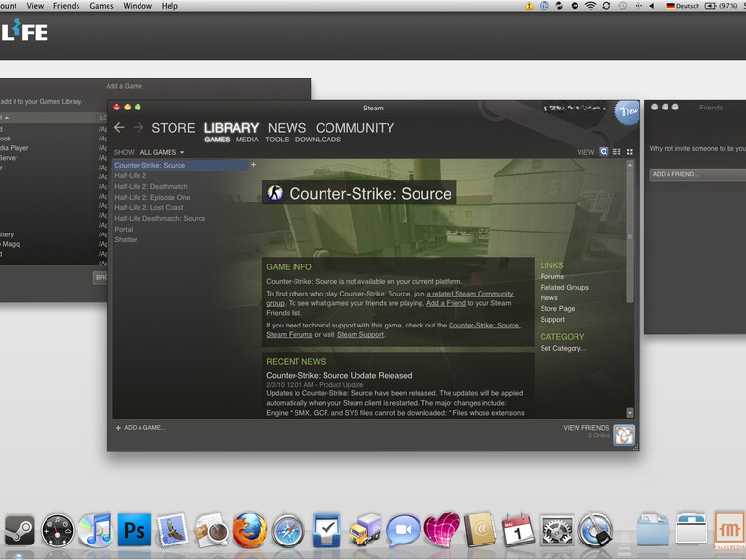The width and height of the screenshot is (746, 560).
Task: Launch iChat from the Dock
Action: pos(403,531)
